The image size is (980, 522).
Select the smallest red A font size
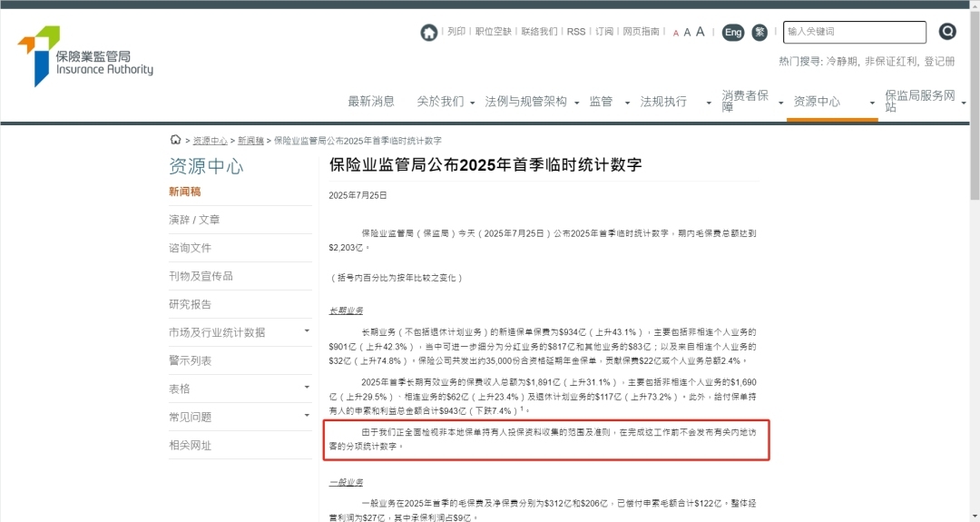675,34
